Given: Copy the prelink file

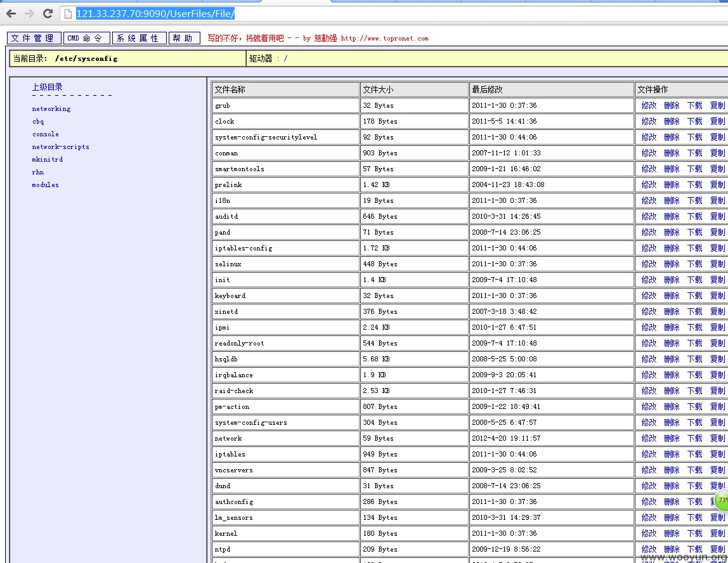Looking at the screenshot, I should click(718, 184).
